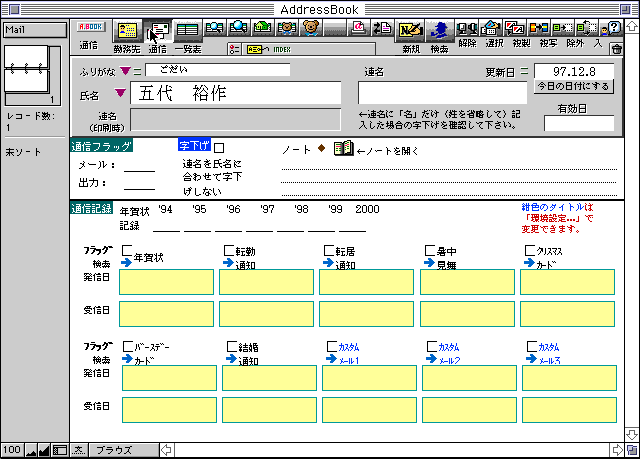This screenshot has width=640, height=459.
Task: Create a new record with 新規 icon
Action: tap(410, 31)
